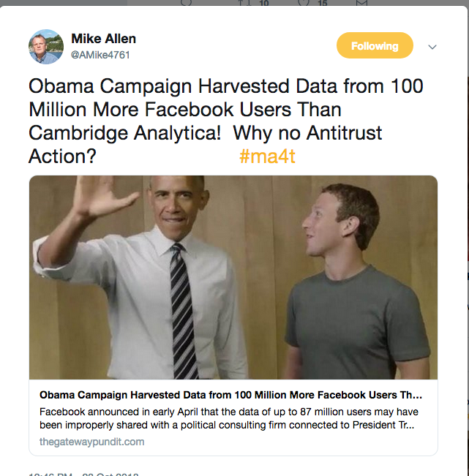The width and height of the screenshot is (469, 476).
Task: Click the retweet count of 10
Action: pos(263,4)
